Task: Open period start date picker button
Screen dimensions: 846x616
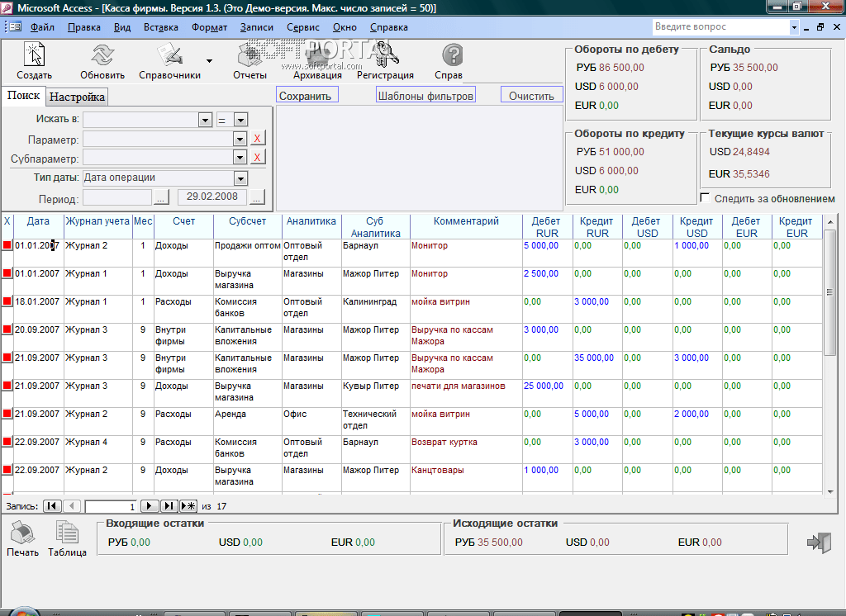Action: (x=161, y=198)
